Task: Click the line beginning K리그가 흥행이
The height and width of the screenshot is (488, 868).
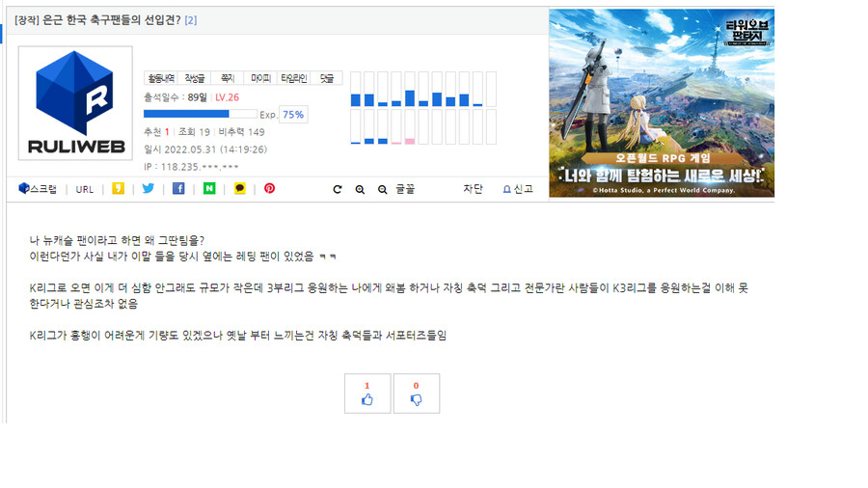Action: click(238, 336)
